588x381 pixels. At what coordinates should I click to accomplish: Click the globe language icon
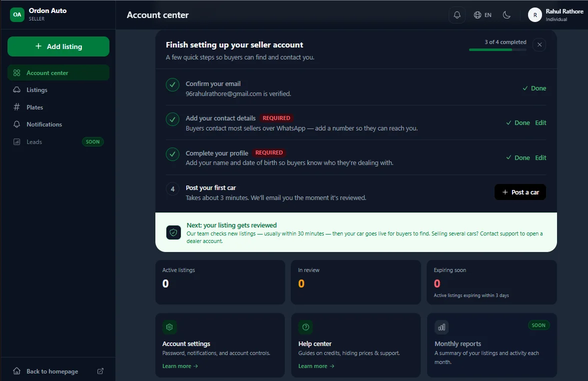pyautogui.click(x=478, y=15)
